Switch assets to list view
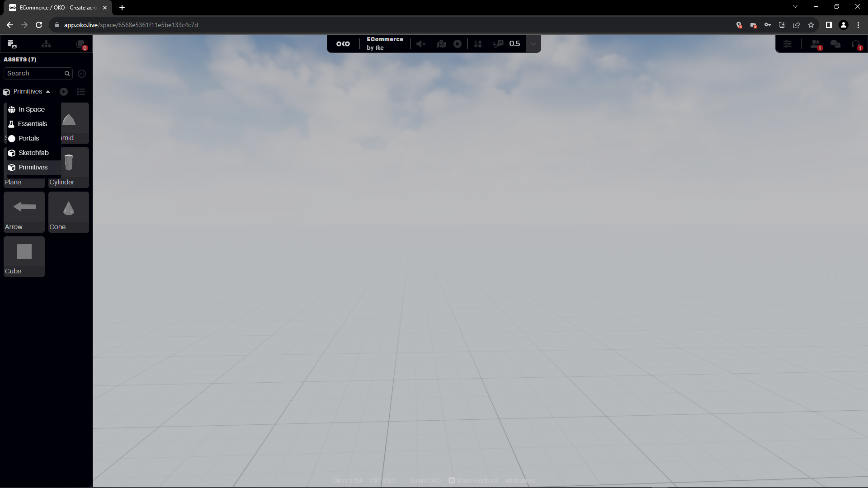This screenshot has height=488, width=868. pyautogui.click(x=81, y=92)
